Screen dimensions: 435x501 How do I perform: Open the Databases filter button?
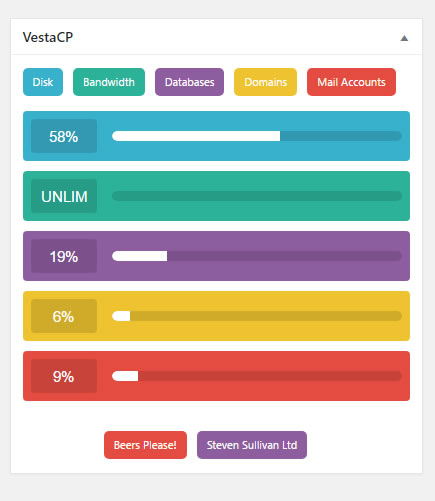pos(189,82)
